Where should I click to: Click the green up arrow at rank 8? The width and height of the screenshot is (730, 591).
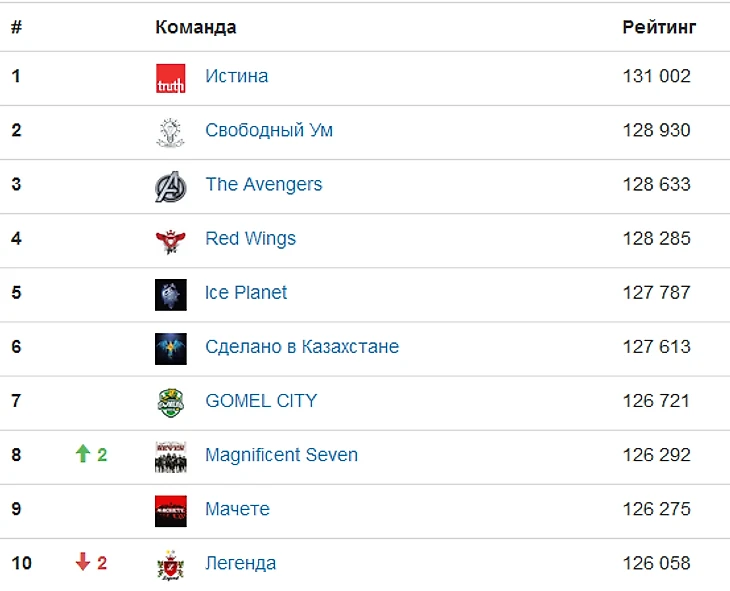coord(83,453)
